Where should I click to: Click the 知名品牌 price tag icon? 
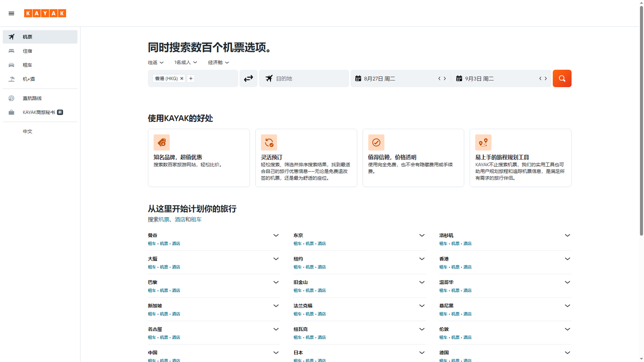[161, 143]
